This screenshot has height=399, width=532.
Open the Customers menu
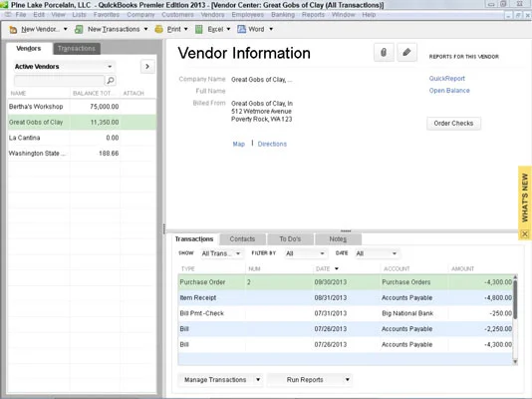pos(177,15)
